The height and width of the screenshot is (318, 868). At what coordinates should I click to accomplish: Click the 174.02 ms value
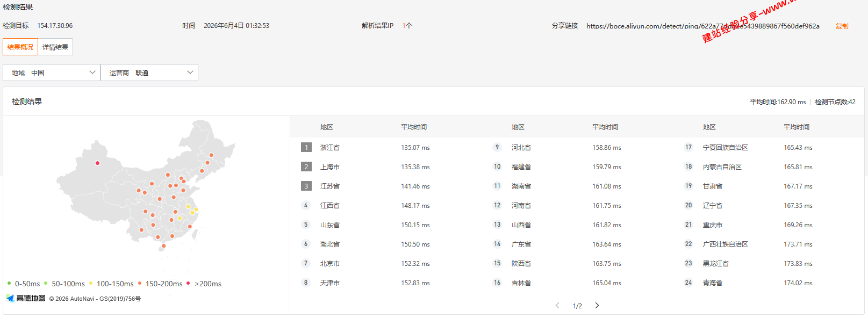tap(798, 283)
